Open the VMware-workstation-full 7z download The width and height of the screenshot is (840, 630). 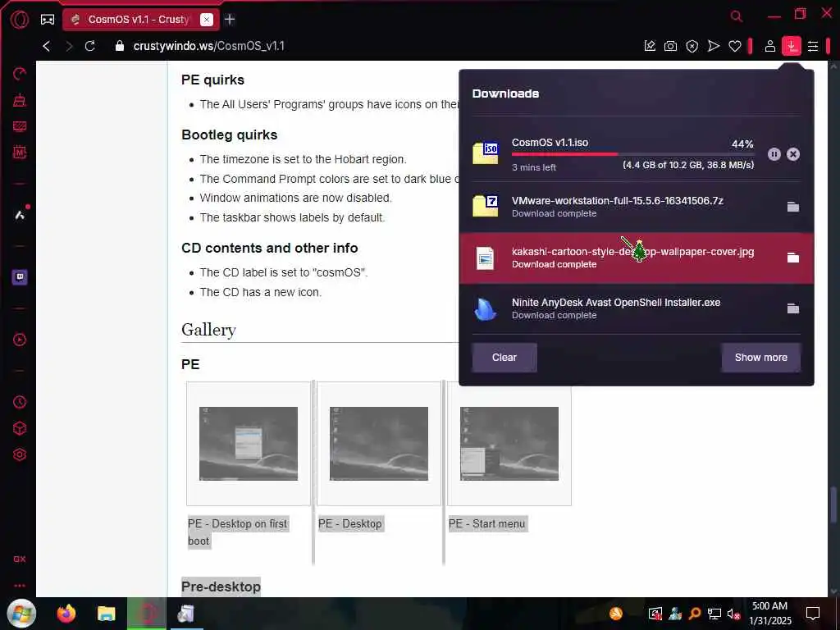click(x=637, y=206)
